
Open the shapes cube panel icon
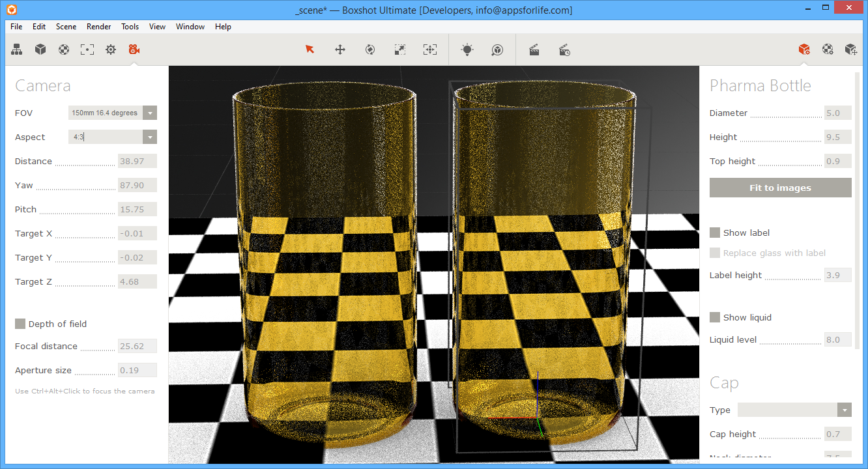(40, 50)
